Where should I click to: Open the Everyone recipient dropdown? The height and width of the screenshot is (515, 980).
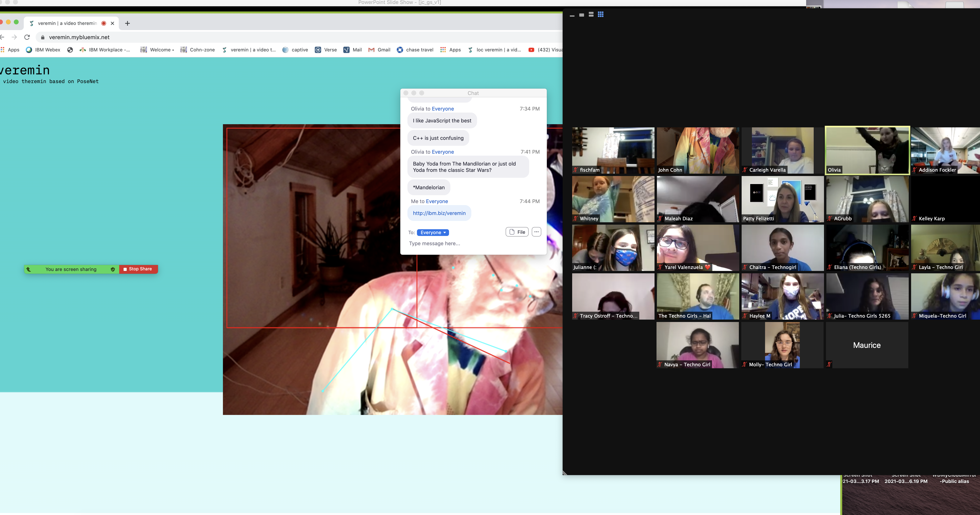433,233
